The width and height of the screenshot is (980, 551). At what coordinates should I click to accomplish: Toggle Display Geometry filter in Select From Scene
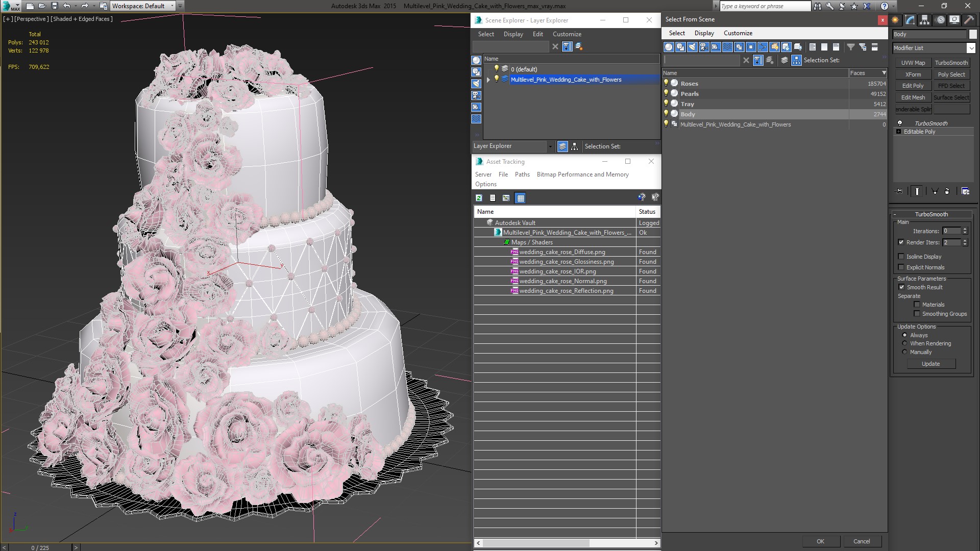click(x=669, y=47)
